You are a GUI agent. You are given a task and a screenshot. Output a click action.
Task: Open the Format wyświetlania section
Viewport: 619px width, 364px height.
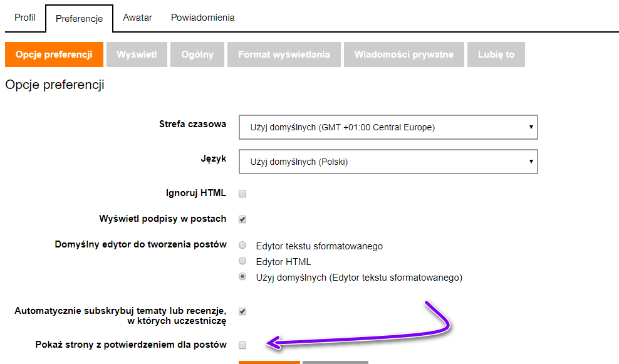point(284,55)
